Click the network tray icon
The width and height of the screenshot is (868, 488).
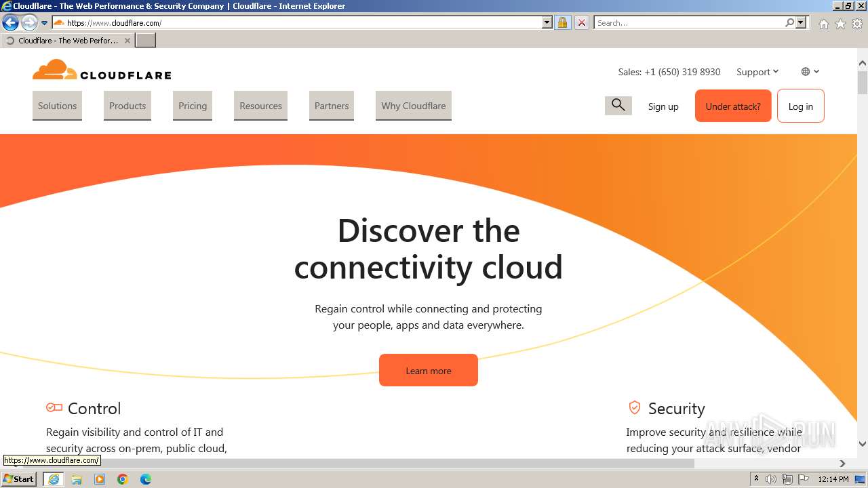(x=787, y=479)
